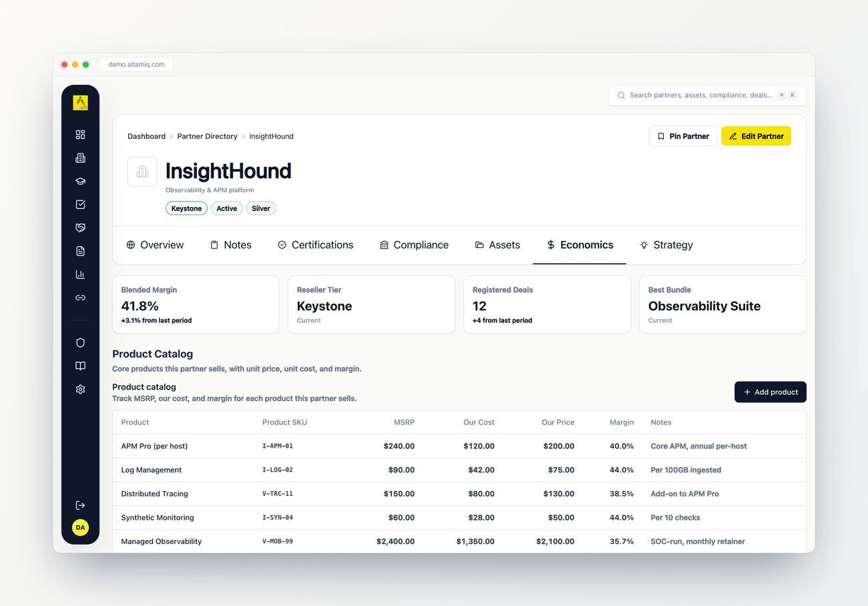Select the Distributed Tracing product row
This screenshot has height=606, width=868.
pos(459,494)
